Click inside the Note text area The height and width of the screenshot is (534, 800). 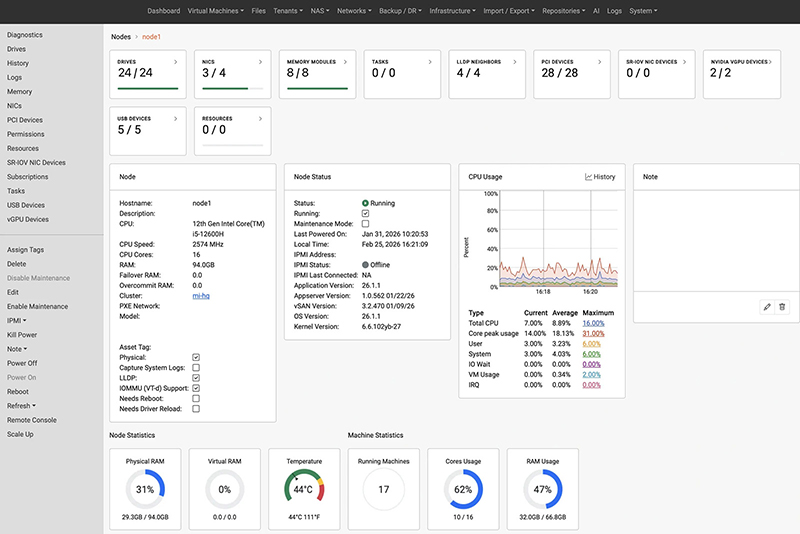click(716, 241)
